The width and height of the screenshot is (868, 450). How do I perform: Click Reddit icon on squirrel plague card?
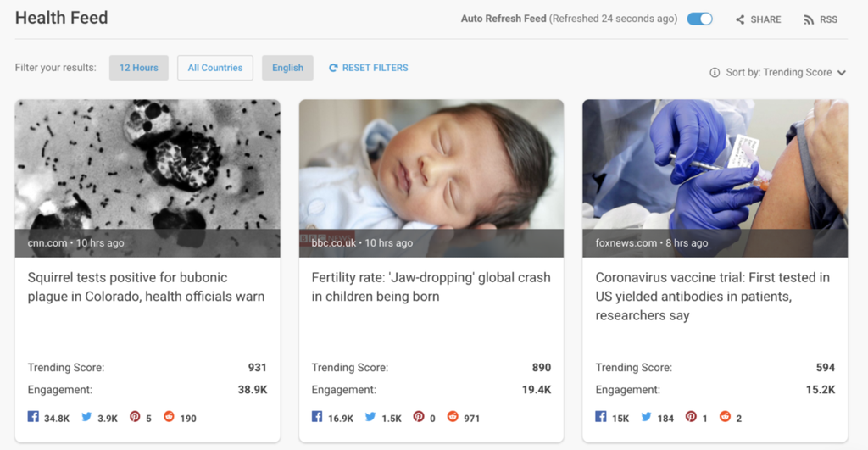pyautogui.click(x=169, y=417)
